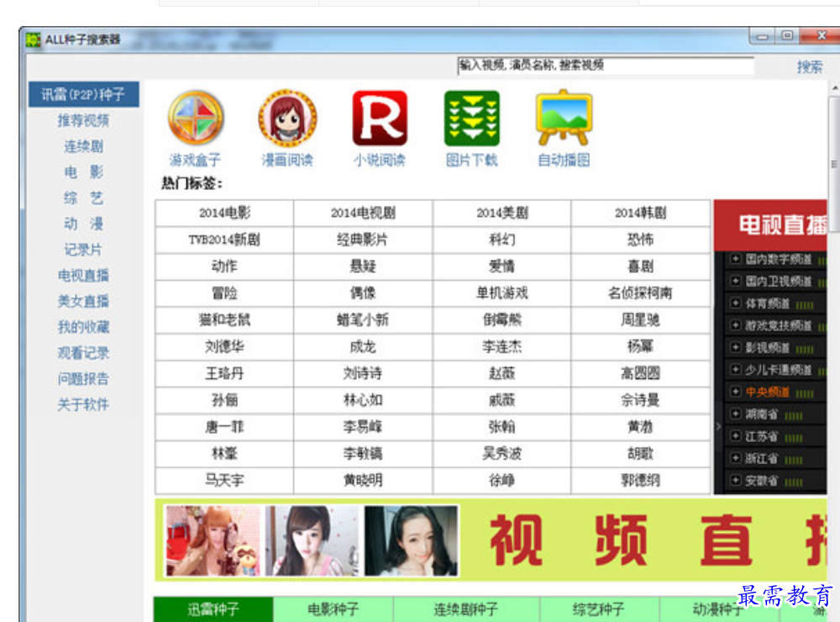Select the 2014韩剧 hot tag

click(x=641, y=213)
